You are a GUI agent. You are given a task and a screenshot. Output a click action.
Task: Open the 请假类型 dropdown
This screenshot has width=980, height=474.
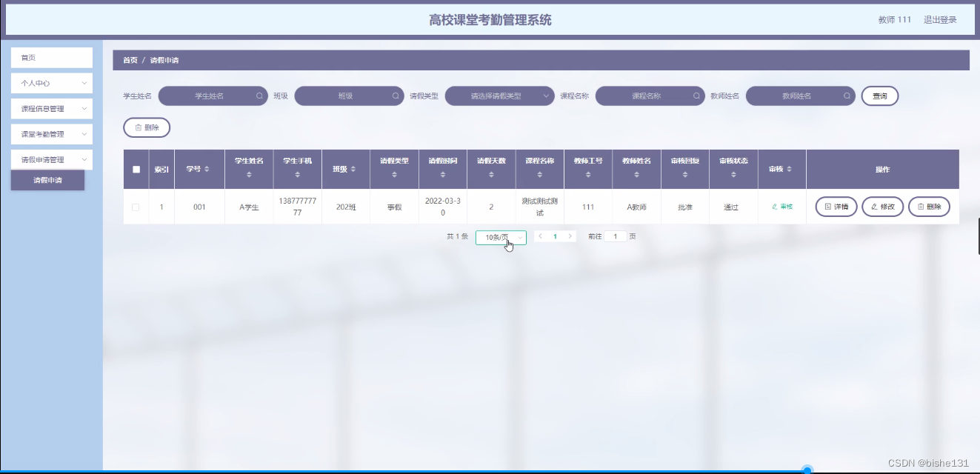[x=500, y=96]
